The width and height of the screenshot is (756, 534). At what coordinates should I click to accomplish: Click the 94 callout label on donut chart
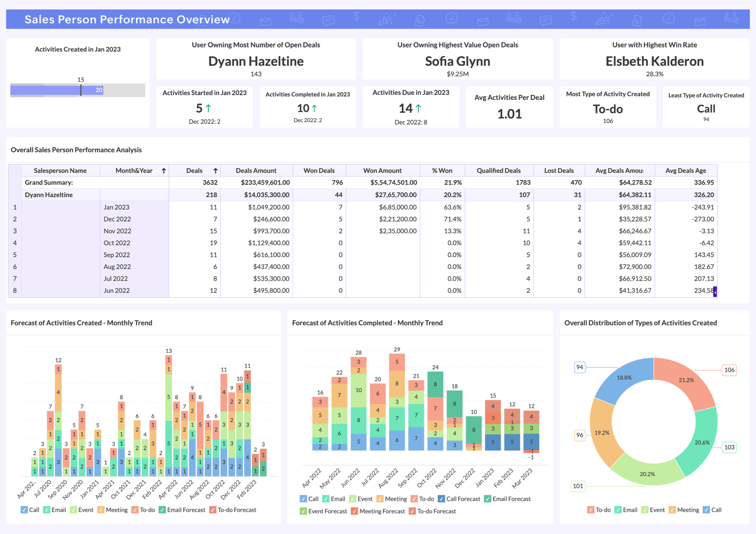click(x=580, y=367)
